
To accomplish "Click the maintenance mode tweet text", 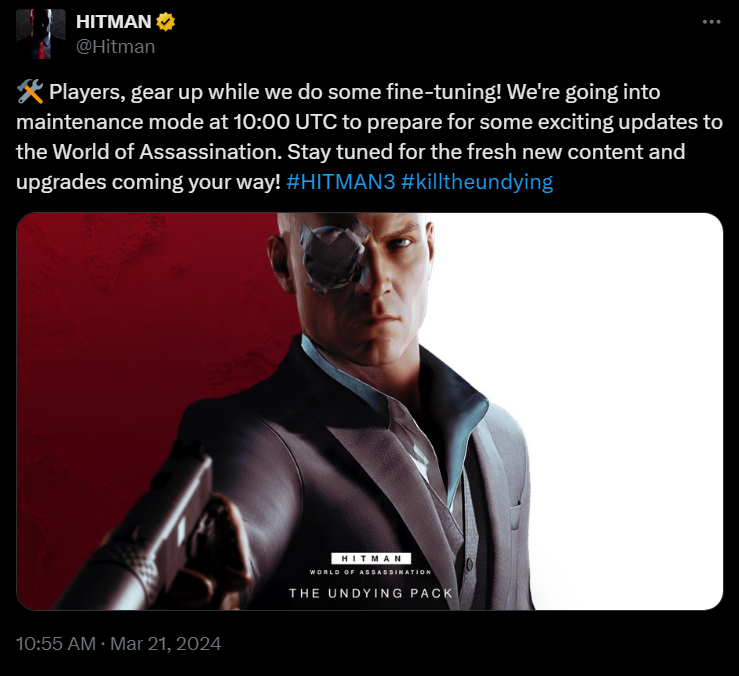I will click(370, 137).
